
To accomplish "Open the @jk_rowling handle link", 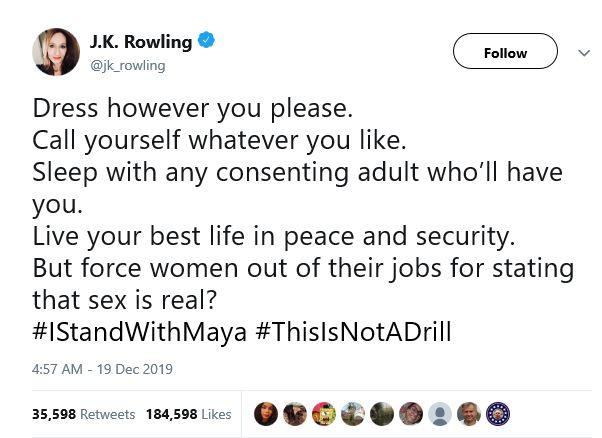I will pos(128,66).
